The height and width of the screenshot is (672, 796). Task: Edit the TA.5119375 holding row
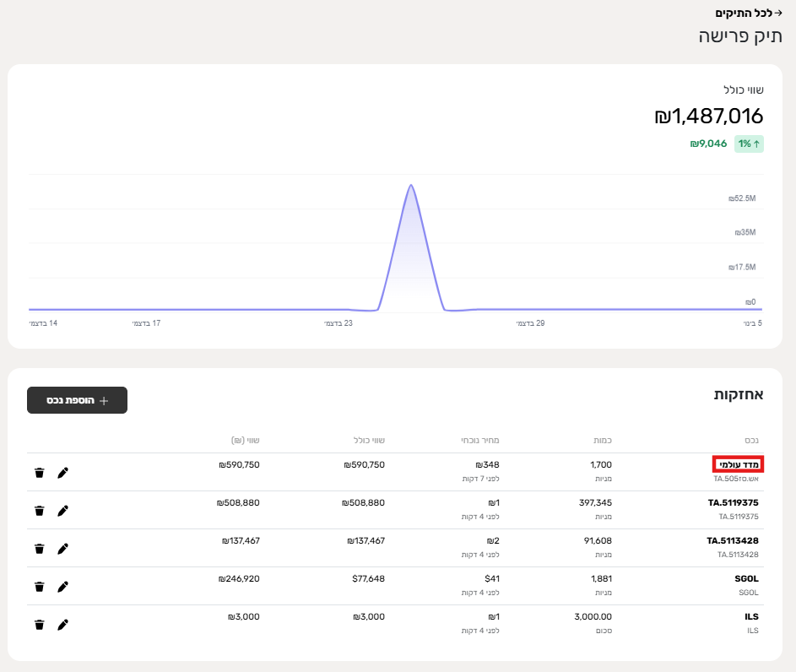[x=62, y=511]
